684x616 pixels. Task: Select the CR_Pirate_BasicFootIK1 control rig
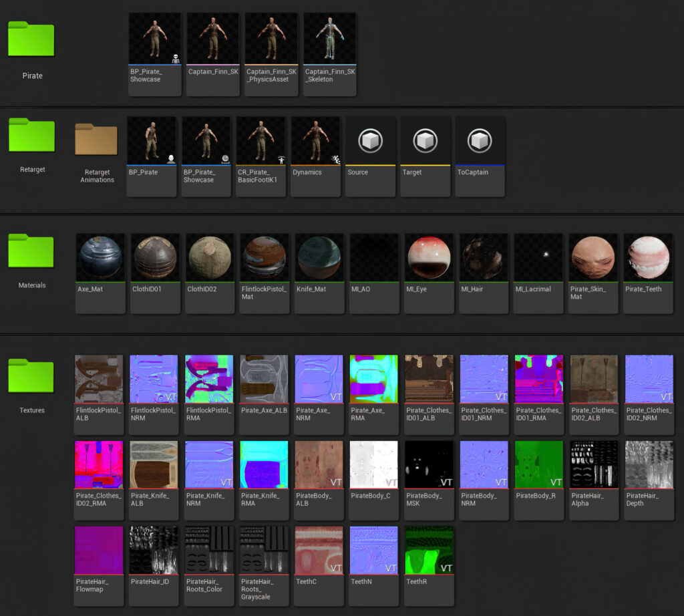coord(261,140)
